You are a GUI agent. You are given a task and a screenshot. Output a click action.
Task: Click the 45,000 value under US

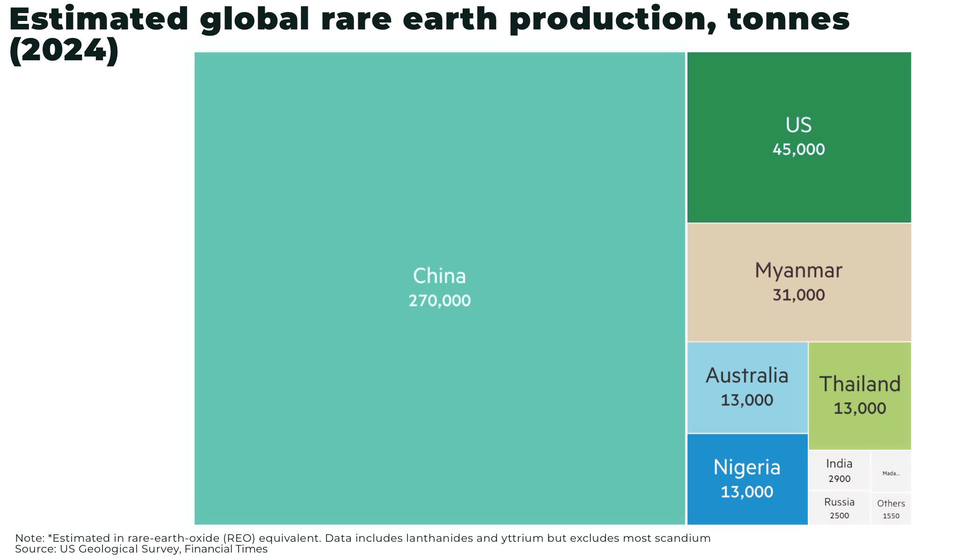[x=799, y=150]
